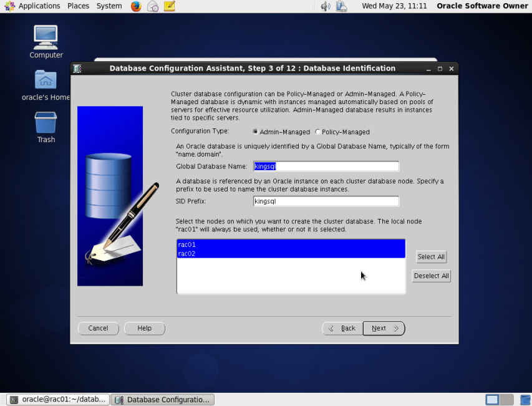Open the Applications menu
Screen dimensions: 532x406
click(38, 6)
